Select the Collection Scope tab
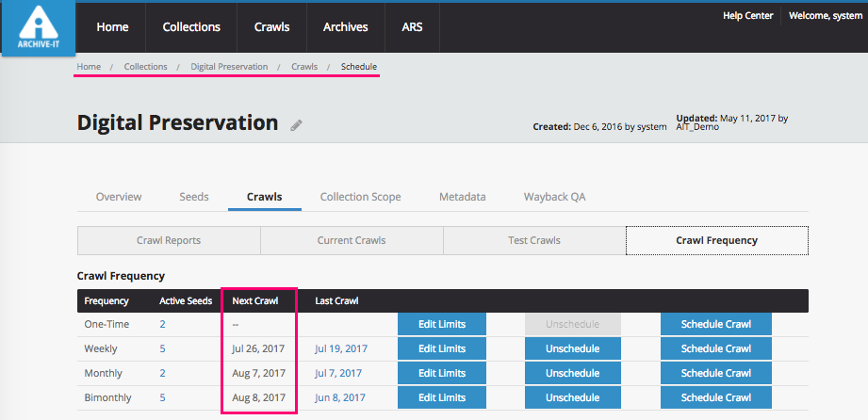The image size is (868, 420). [x=360, y=197]
